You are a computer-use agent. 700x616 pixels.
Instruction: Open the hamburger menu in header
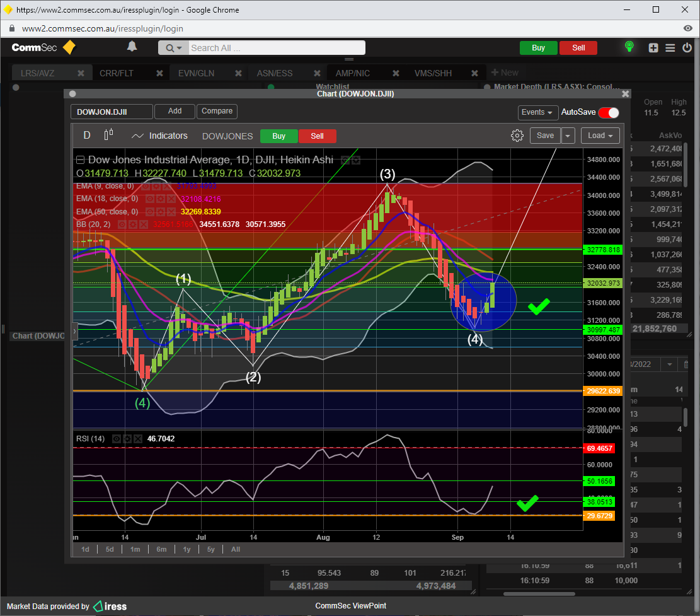click(x=670, y=48)
